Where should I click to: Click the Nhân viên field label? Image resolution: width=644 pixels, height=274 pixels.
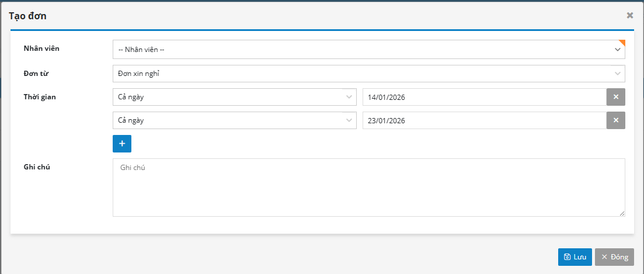pyautogui.click(x=41, y=48)
